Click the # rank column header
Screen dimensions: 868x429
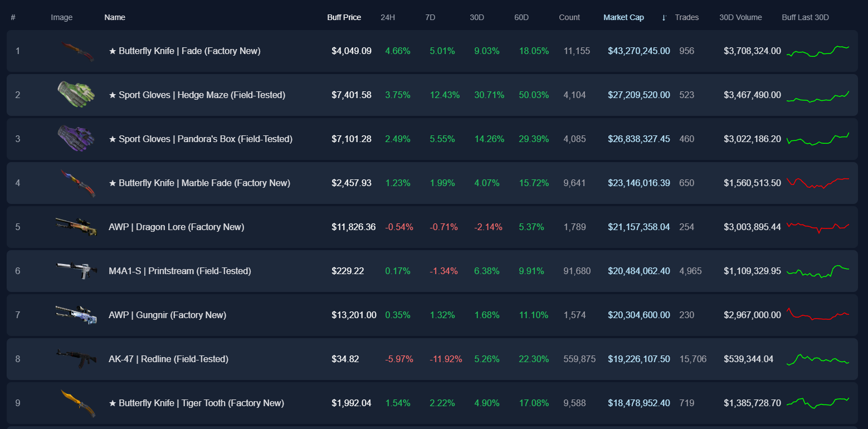13,17
